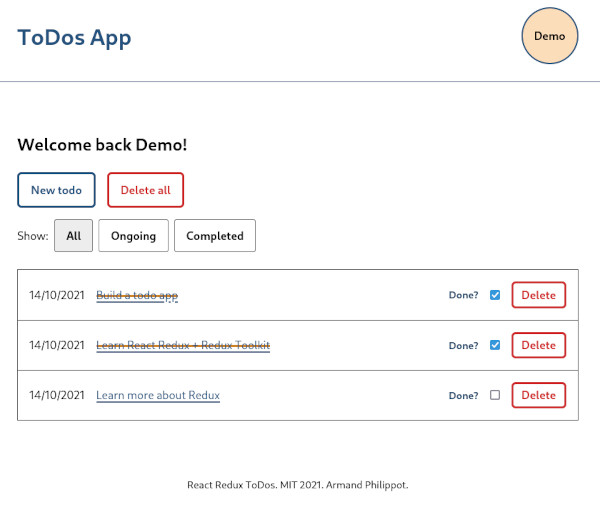Open the Learn more about Redux link
The image size is (600, 507).
coord(158,395)
